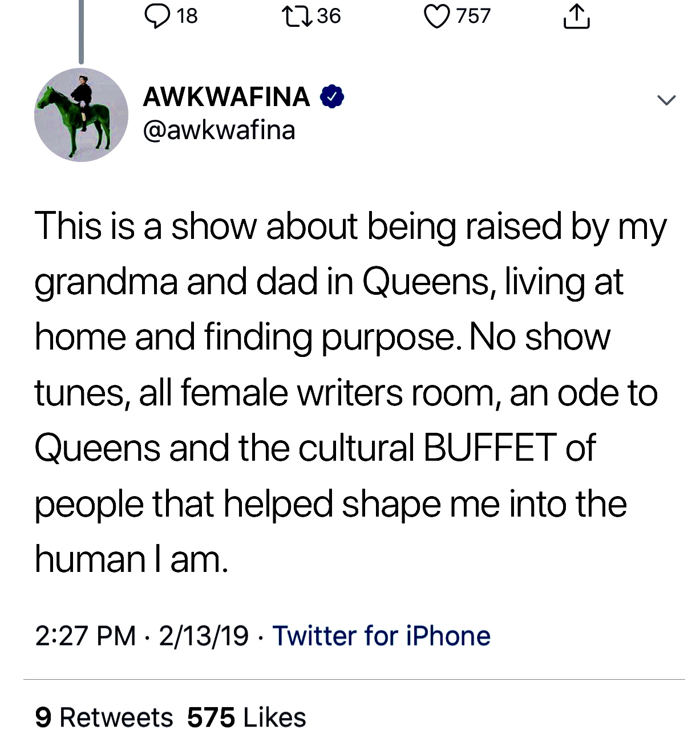Open the AWKWAFINA display name
The width and height of the screenshot is (700, 739).
(x=226, y=96)
